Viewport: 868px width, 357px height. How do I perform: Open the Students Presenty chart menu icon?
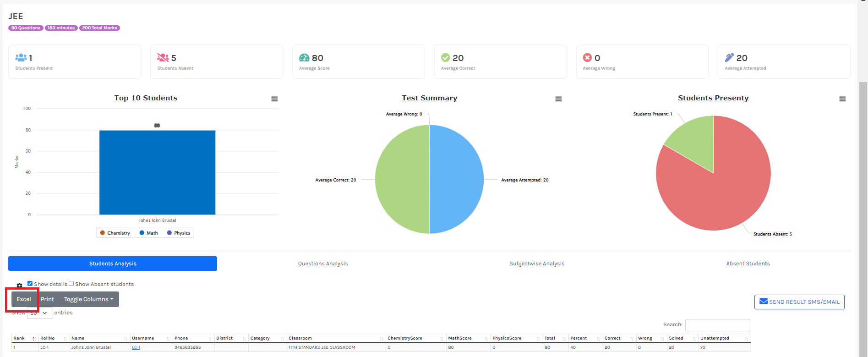(842, 99)
